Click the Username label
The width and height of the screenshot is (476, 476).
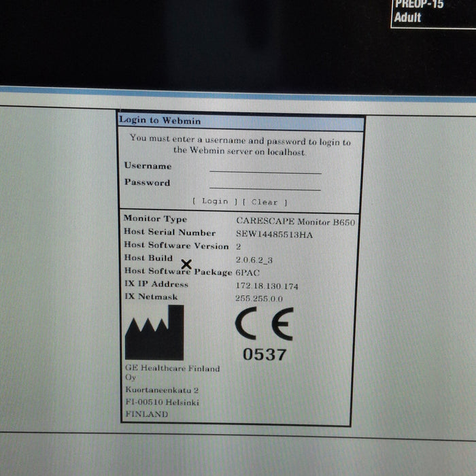148,166
